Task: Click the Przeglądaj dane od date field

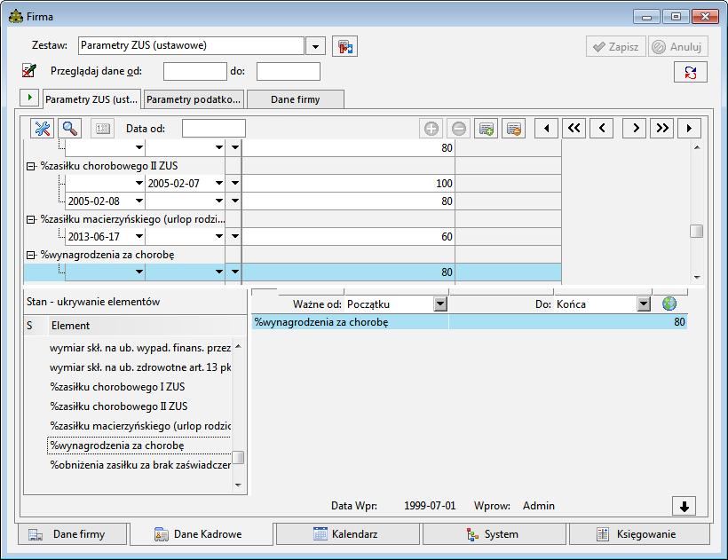Action: (195, 72)
